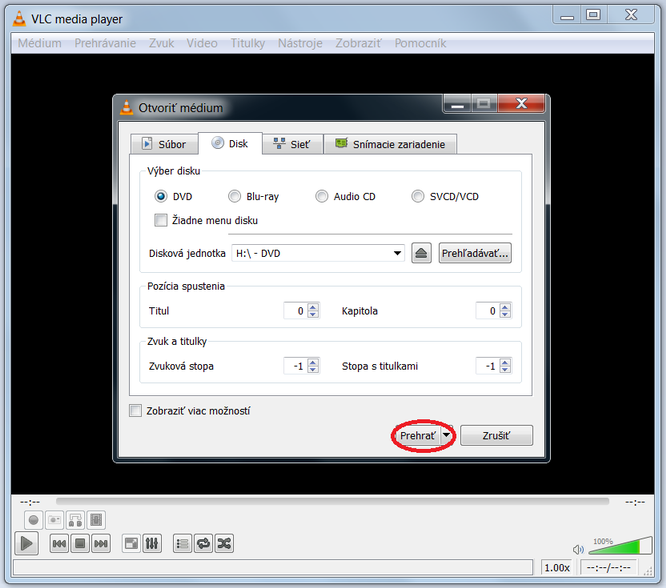666x588 pixels.
Task: Switch to Snímacie zariadenie tab
Action: pyautogui.click(x=390, y=144)
